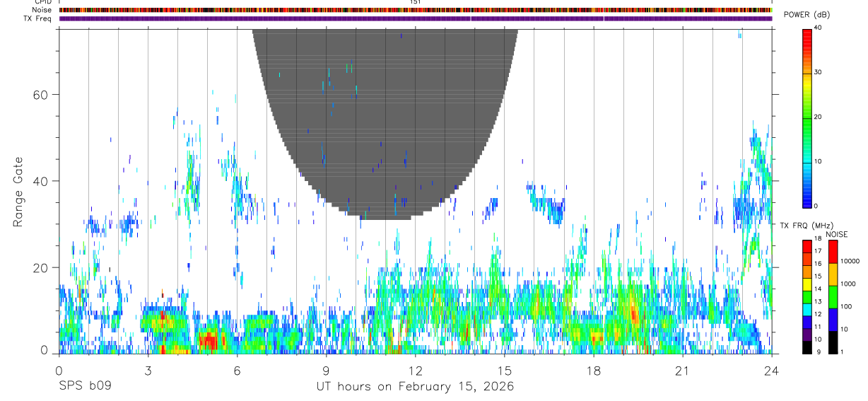
Task: Click the '17' label on the TX FRQ legend
Action: click(x=816, y=250)
